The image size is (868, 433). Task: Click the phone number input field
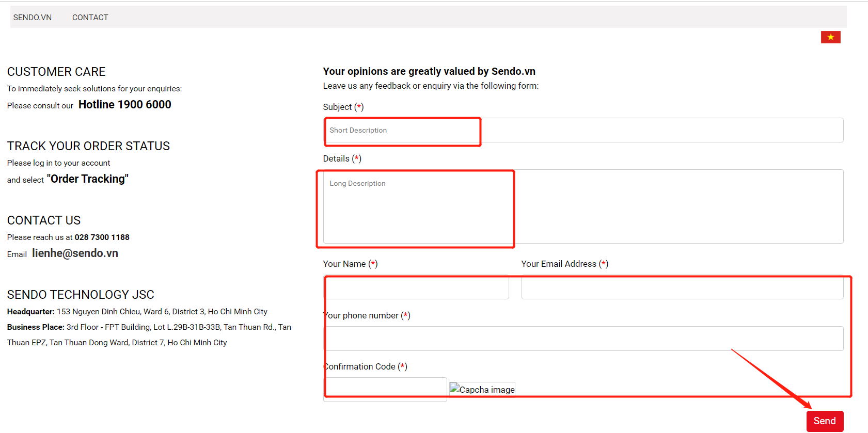[583, 339]
